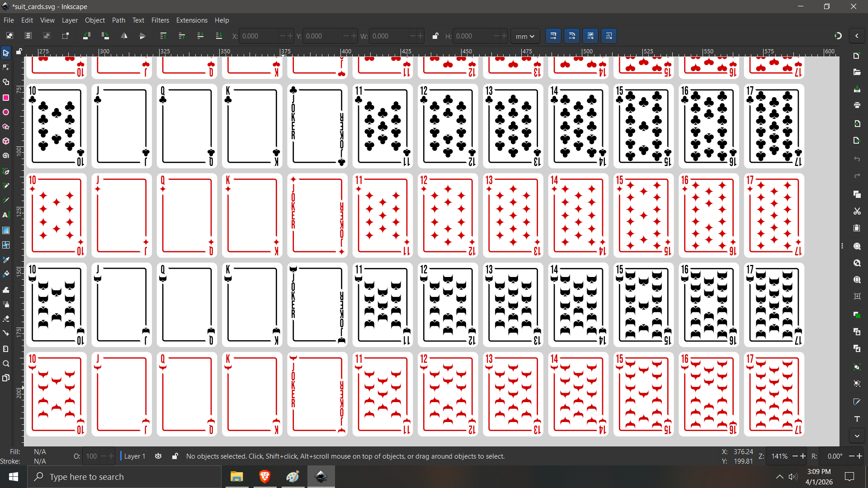This screenshot has height=488, width=868.
Task: Click the Flip horizontal icon
Action: point(124,36)
